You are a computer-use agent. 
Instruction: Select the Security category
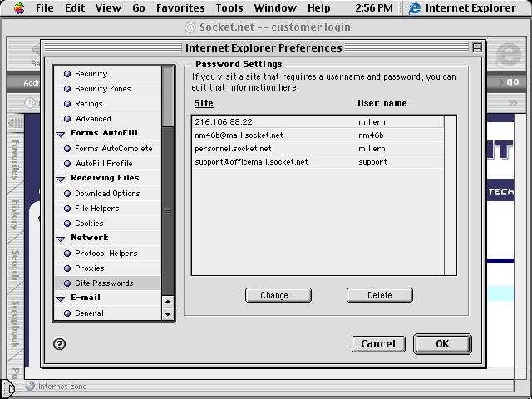(x=107, y=74)
